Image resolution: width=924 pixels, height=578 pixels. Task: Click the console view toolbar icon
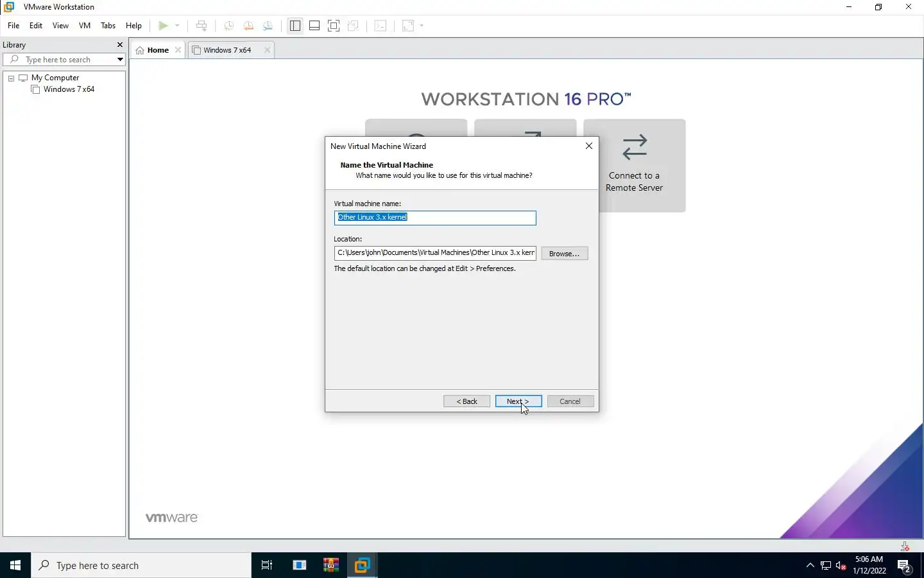coord(381,26)
